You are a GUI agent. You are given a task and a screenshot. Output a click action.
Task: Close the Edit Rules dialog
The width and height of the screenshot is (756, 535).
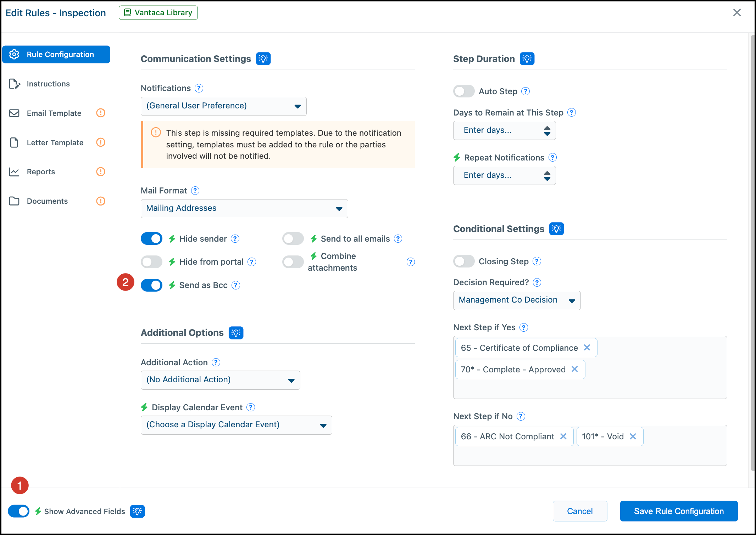737,13
